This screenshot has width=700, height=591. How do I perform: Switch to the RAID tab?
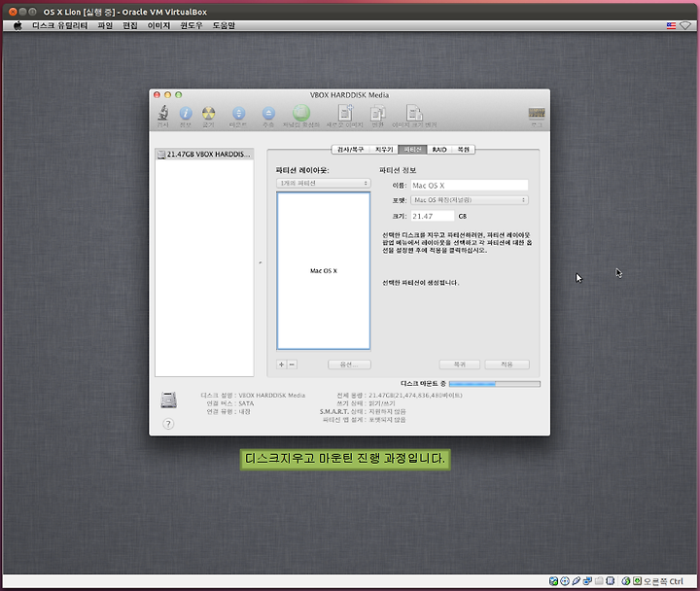point(439,150)
